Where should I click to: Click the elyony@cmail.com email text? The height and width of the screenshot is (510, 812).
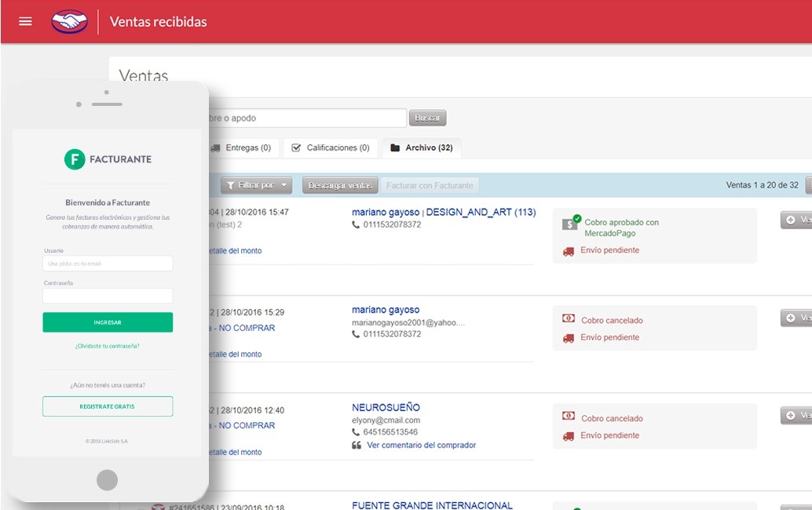(386, 421)
